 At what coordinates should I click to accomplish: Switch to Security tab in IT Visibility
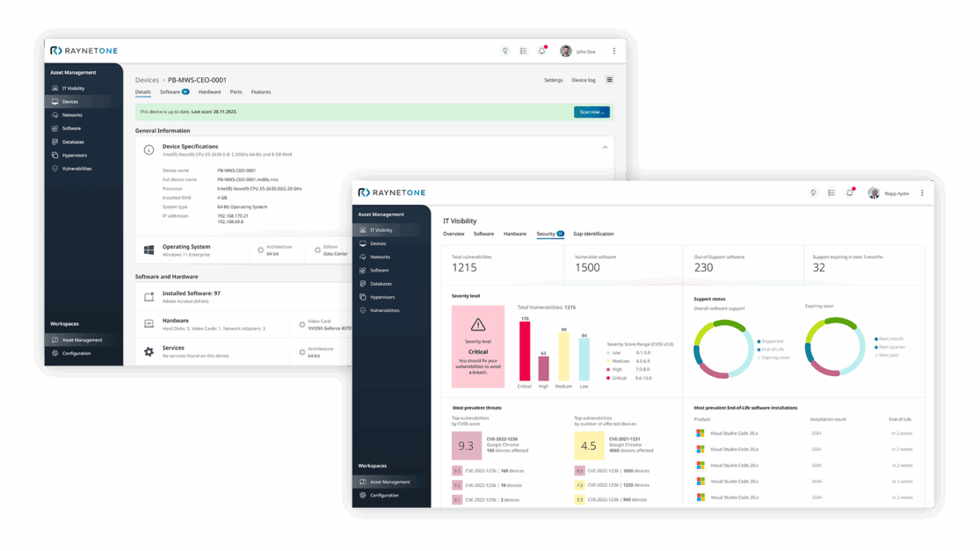pyautogui.click(x=550, y=234)
